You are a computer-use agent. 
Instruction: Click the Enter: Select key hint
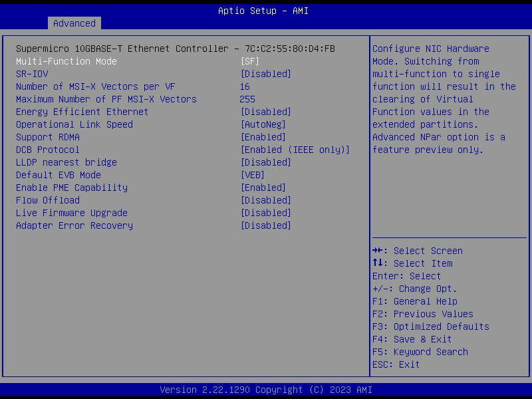click(406, 276)
